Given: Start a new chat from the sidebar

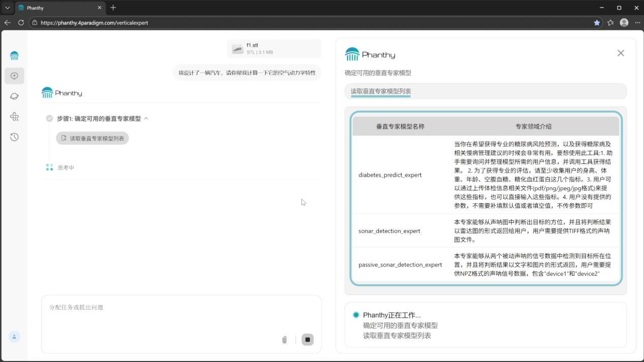Looking at the screenshot, I should (x=14, y=76).
